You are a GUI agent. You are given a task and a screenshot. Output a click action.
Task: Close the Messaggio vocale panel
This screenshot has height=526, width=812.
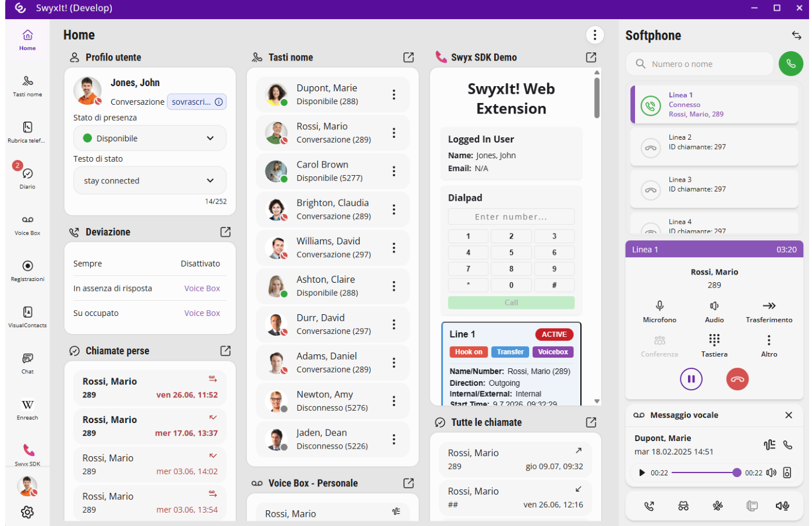tap(789, 415)
